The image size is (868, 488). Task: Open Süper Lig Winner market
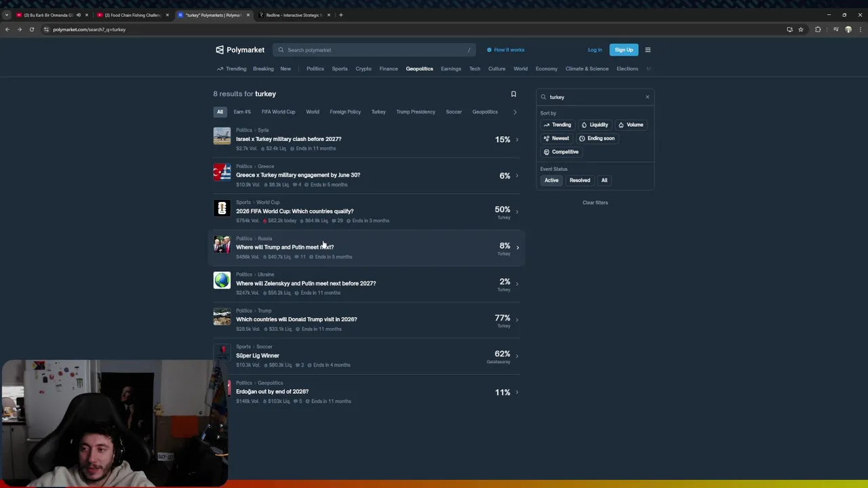(x=258, y=356)
